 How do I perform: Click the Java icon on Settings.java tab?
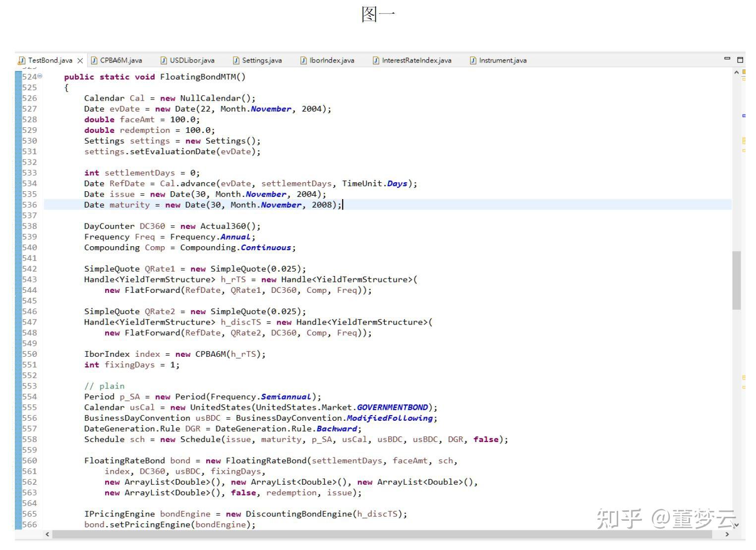pos(235,60)
